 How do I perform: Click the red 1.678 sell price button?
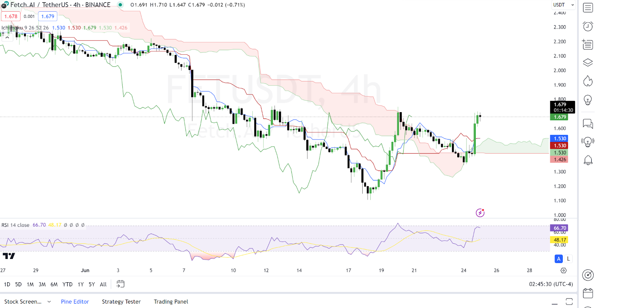[x=11, y=16]
